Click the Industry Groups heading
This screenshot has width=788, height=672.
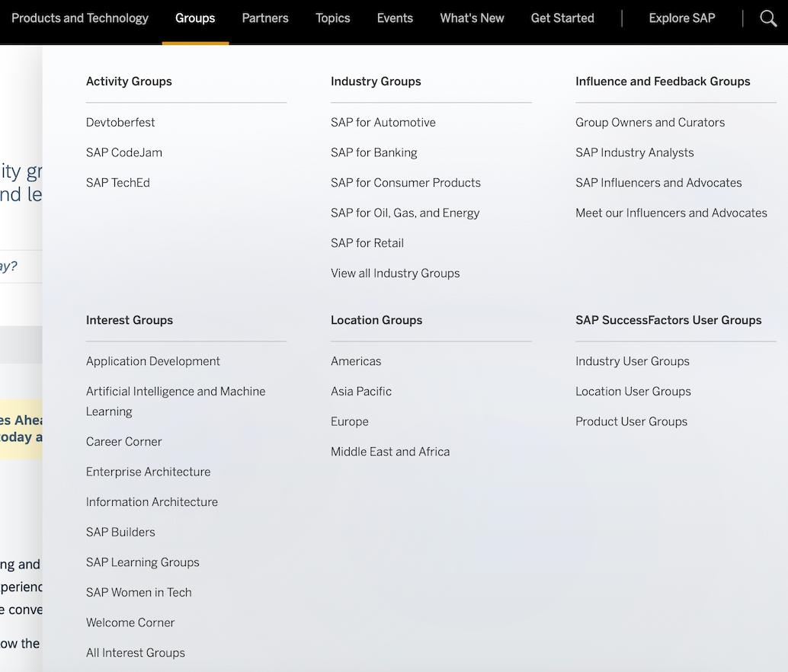[376, 82]
